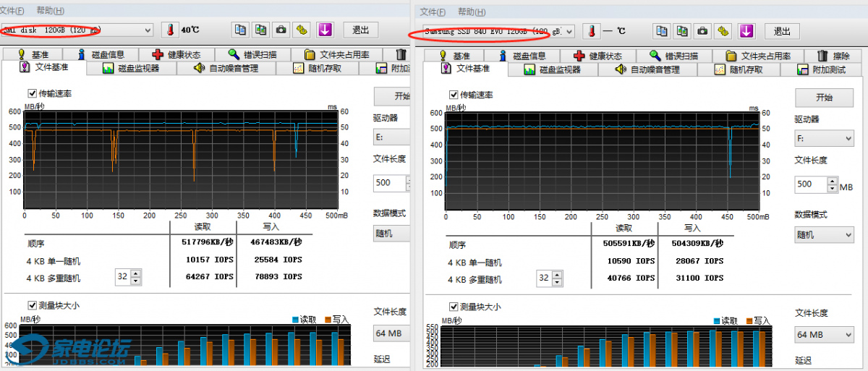This screenshot has width=868, height=371.
Task: Open 错误扫描 tab in left window
Action: pyautogui.click(x=252, y=54)
